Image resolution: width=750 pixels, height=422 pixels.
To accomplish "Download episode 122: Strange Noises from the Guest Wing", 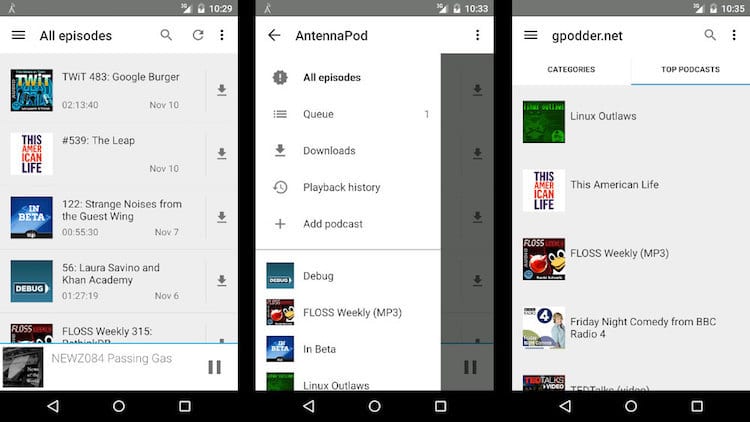I will [221, 217].
